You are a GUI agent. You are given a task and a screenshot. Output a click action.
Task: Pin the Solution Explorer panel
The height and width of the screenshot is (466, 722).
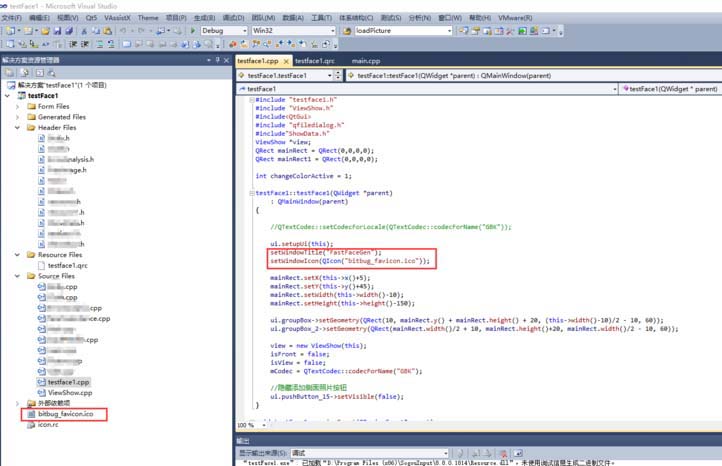coord(216,60)
